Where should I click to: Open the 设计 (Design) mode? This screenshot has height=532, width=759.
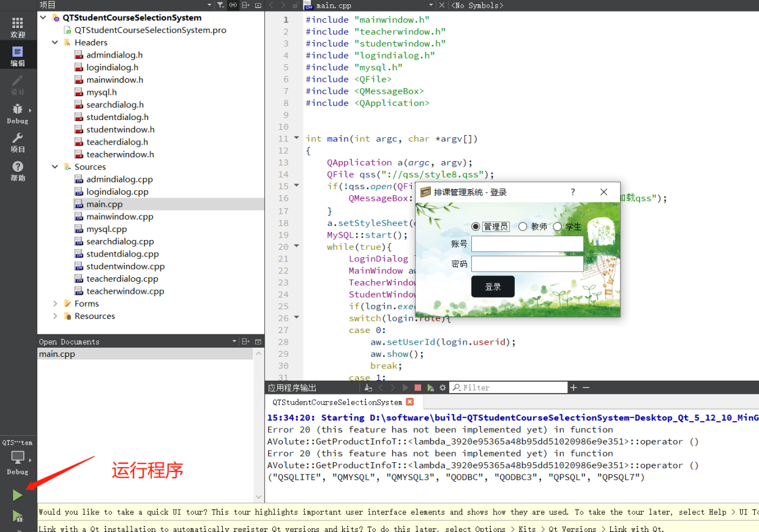(x=18, y=81)
